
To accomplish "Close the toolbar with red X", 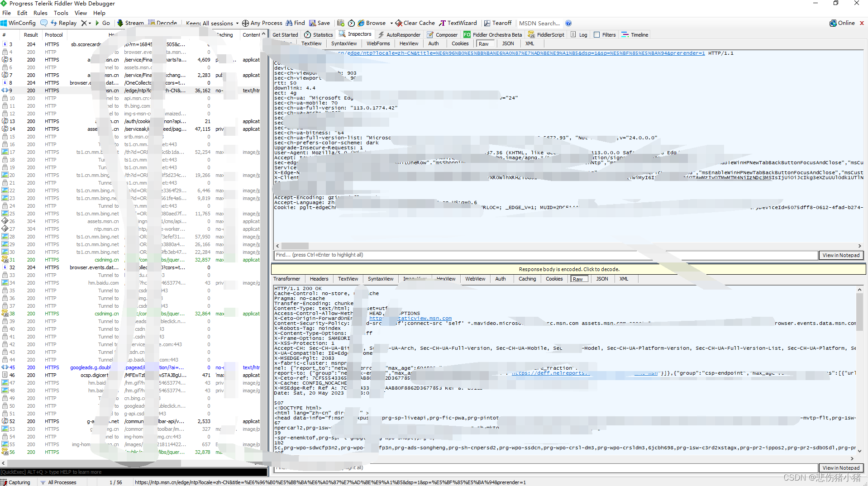I will point(862,23).
